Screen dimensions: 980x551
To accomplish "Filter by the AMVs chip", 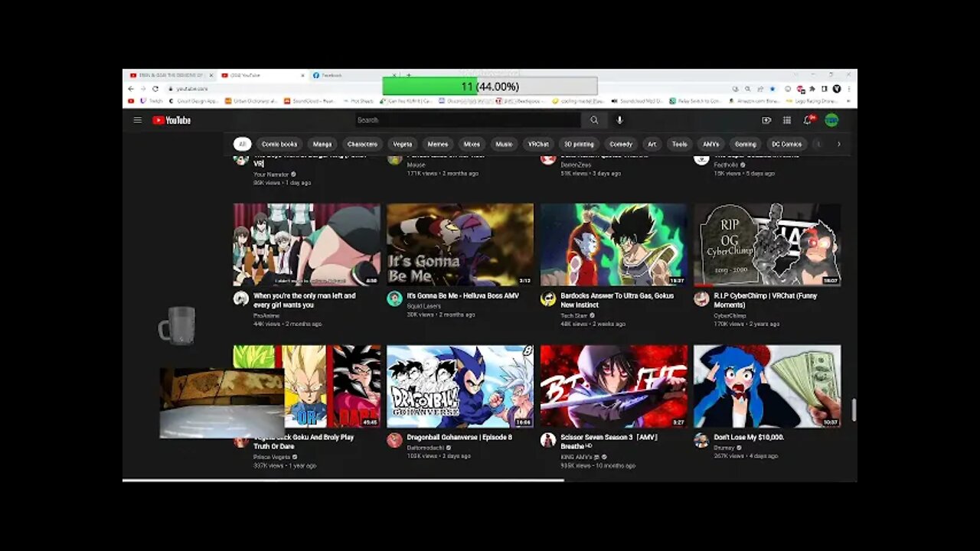I will [x=710, y=144].
